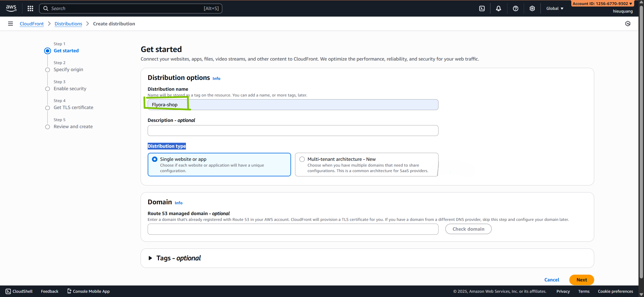Click the Description optional input field

pos(293,131)
